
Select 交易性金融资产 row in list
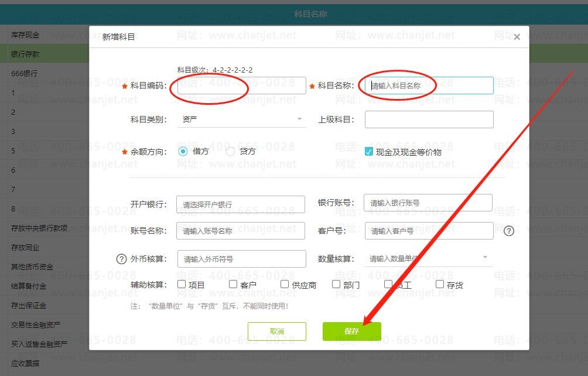[45, 324]
